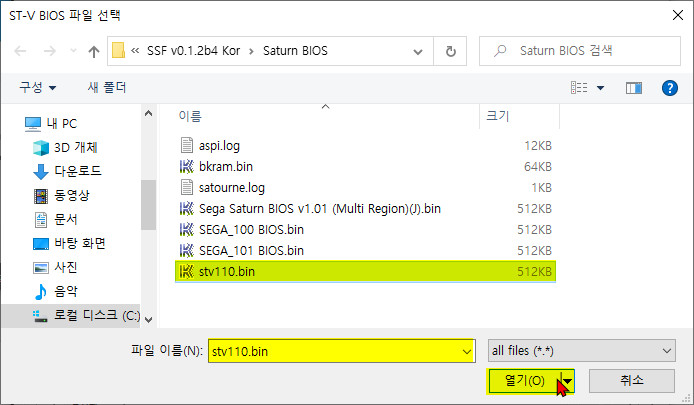Toggle the preview pane icon
The image size is (694, 405).
point(634,88)
